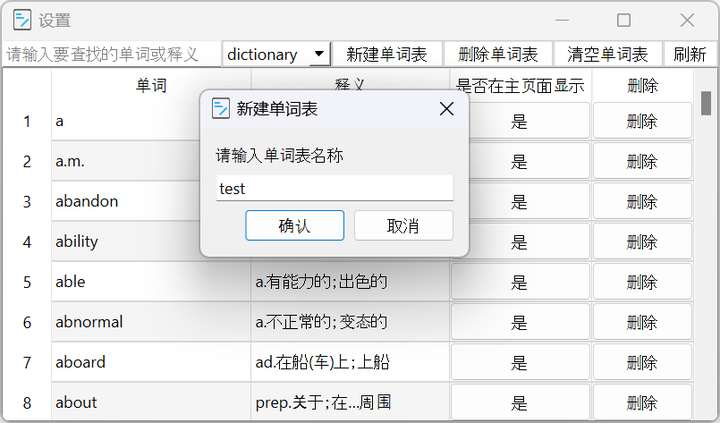720x423 pixels.
Task: Toggle main page display for word abandon
Action: [x=519, y=201]
